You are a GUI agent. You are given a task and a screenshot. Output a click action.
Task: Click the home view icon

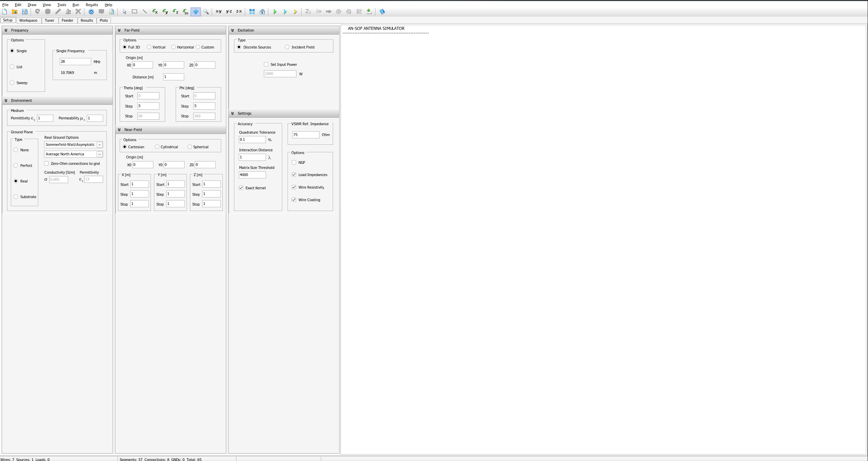pos(262,12)
